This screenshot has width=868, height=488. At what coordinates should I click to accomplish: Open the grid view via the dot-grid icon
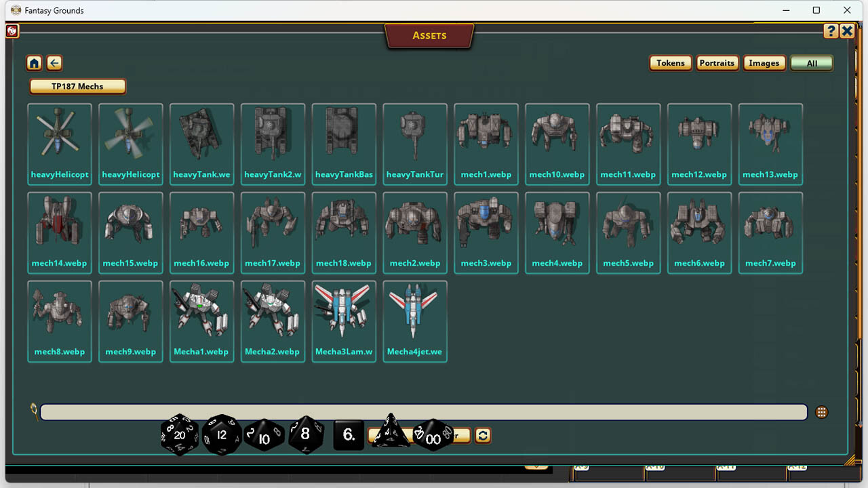tap(821, 411)
